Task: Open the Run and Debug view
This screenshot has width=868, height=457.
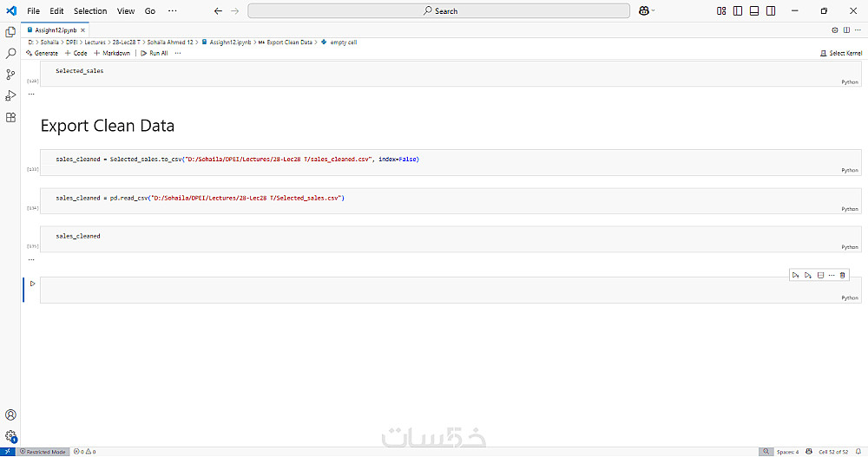Action: point(10,95)
